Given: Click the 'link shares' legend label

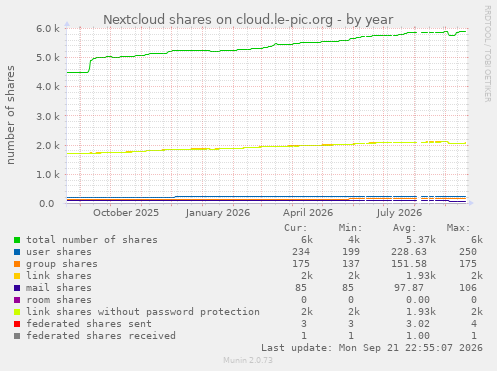Looking at the screenshot, I should (x=59, y=276).
